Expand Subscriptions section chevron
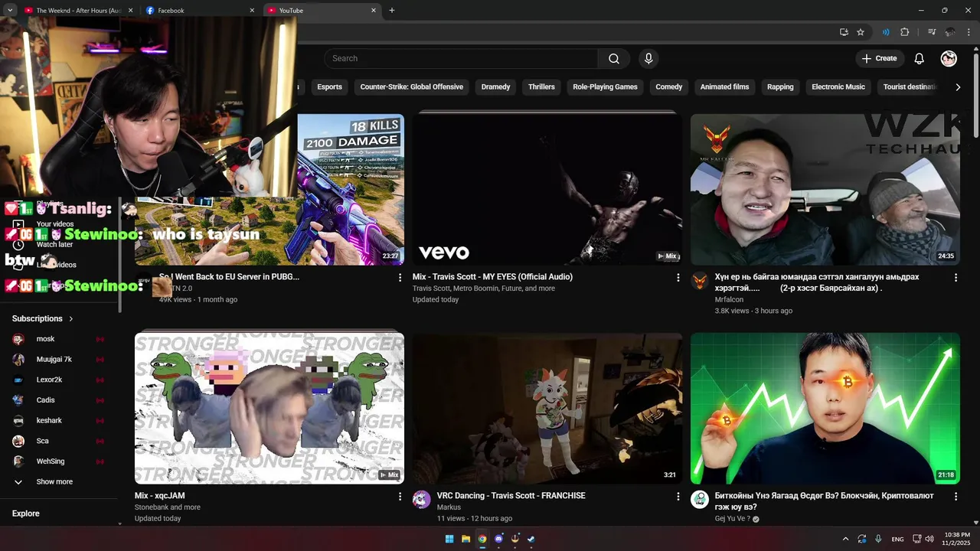Viewport: 980px width, 551px height. (71, 318)
